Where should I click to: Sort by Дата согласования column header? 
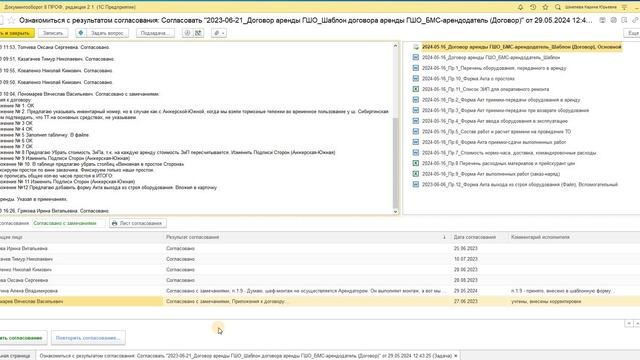coord(475,237)
